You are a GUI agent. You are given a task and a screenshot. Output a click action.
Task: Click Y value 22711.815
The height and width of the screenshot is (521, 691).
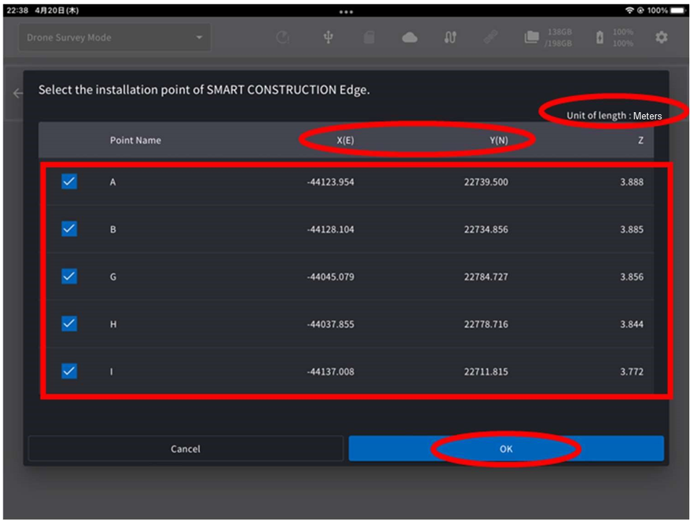pyautogui.click(x=486, y=372)
